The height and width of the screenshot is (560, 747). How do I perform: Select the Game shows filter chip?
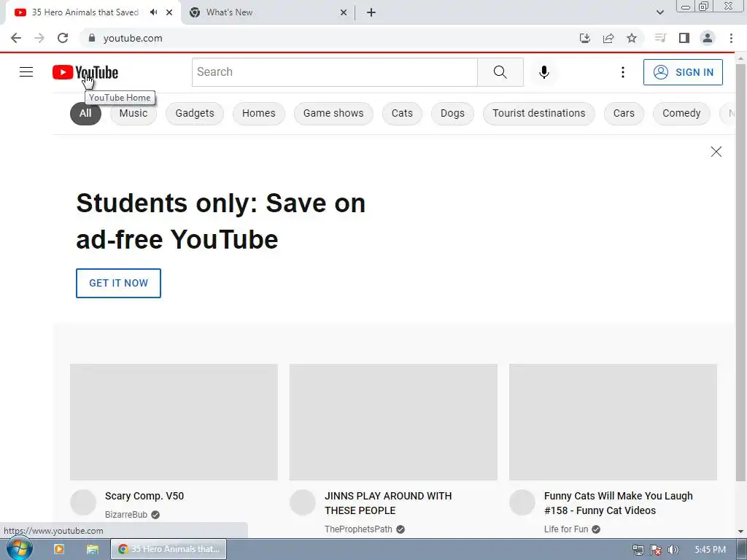(333, 113)
